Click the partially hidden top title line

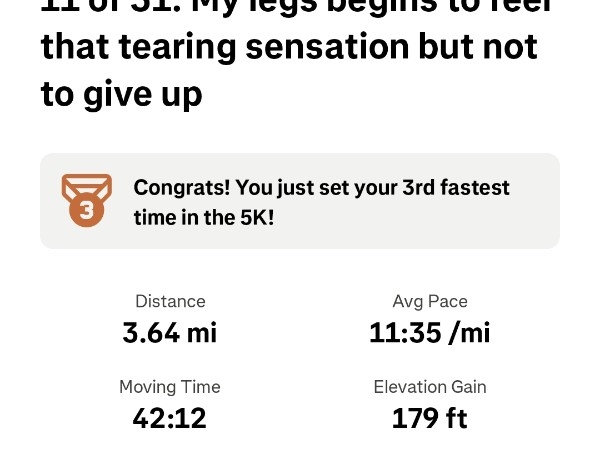point(289,6)
